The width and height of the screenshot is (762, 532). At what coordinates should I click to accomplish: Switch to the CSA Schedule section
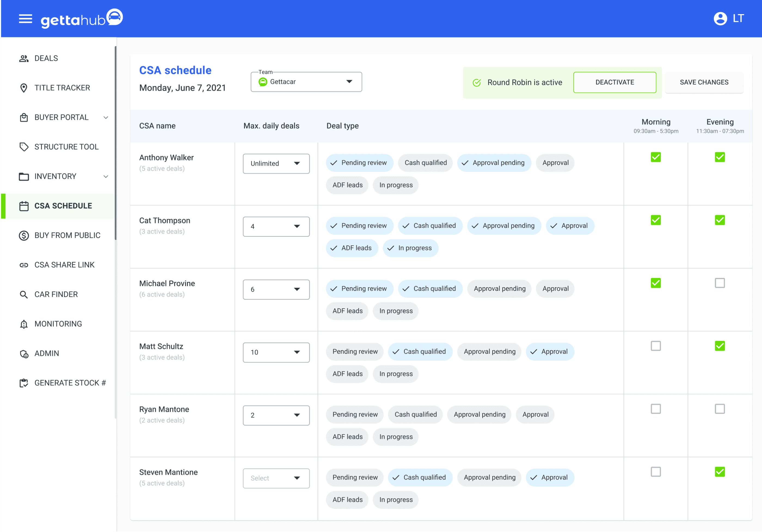pos(63,206)
